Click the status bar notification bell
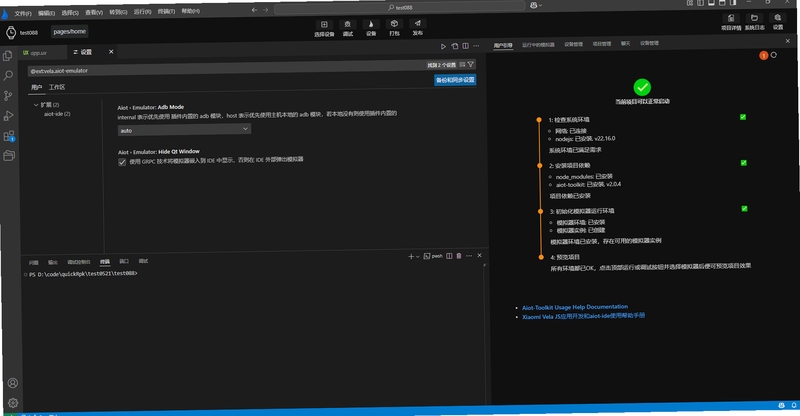The image size is (800, 416). [x=794, y=405]
